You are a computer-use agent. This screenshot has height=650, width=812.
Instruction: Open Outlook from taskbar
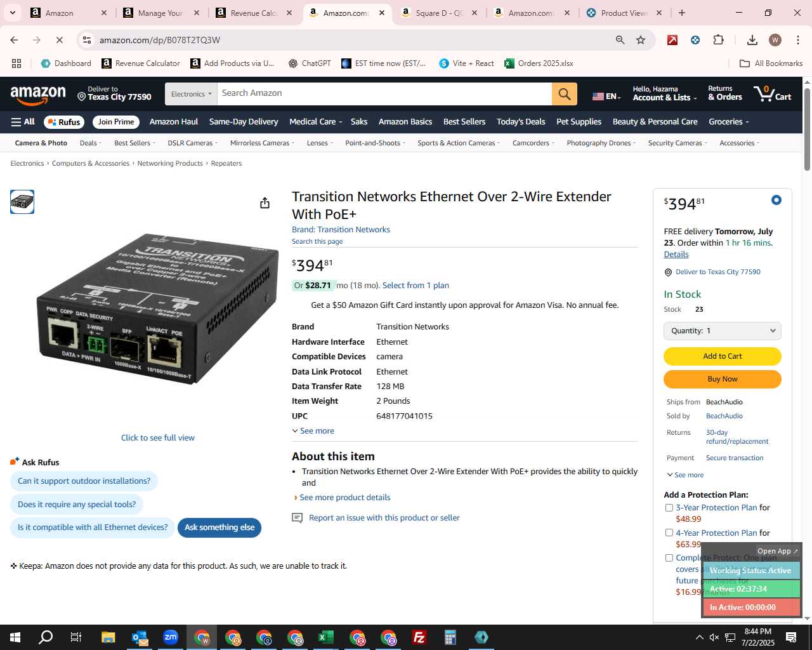pos(140,637)
